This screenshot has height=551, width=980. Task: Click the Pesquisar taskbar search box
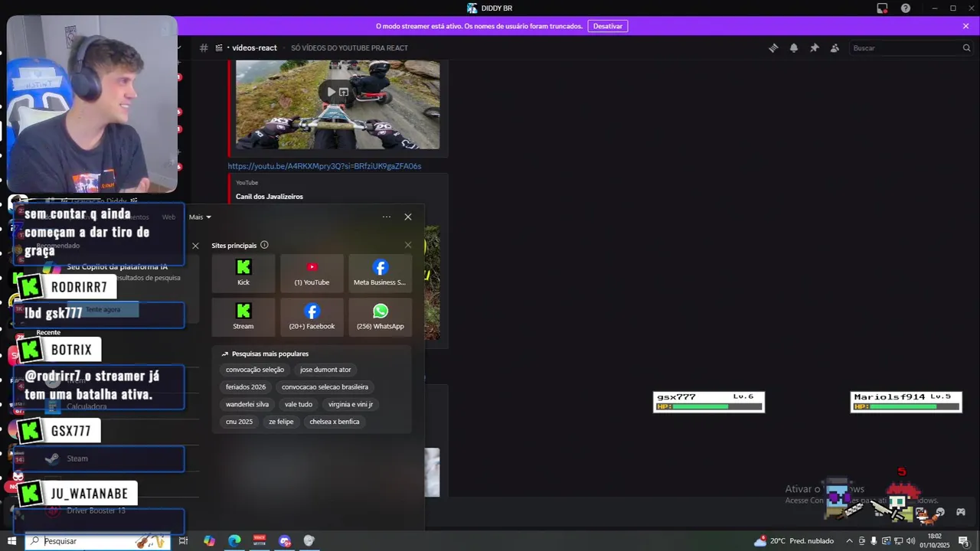98,541
